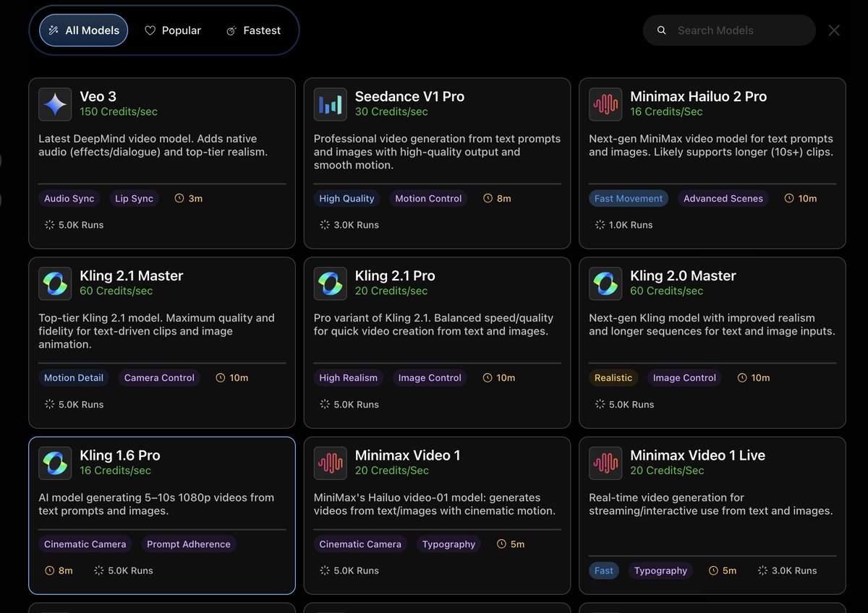Click the Kling 2.0 Master logo icon
The width and height of the screenshot is (868, 613).
[605, 283]
